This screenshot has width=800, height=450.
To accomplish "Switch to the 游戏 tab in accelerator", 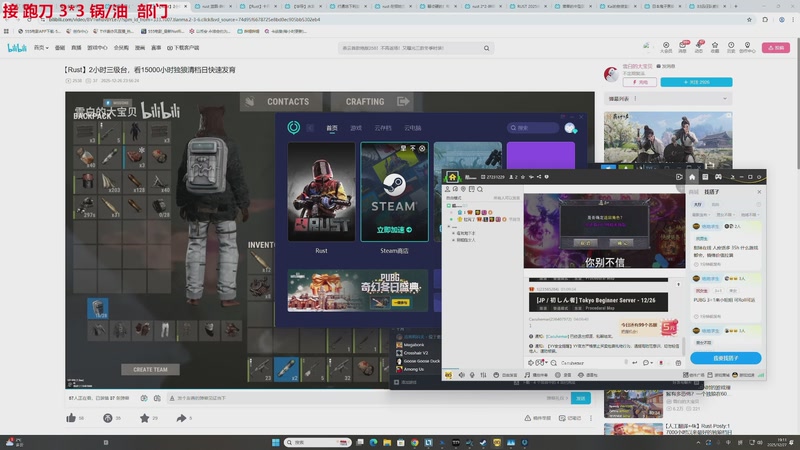I will coord(356,128).
